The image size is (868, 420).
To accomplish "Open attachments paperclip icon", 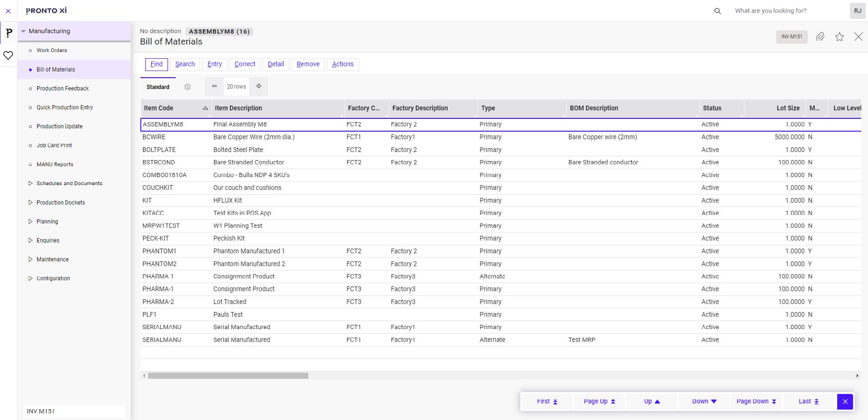I will click(x=820, y=36).
